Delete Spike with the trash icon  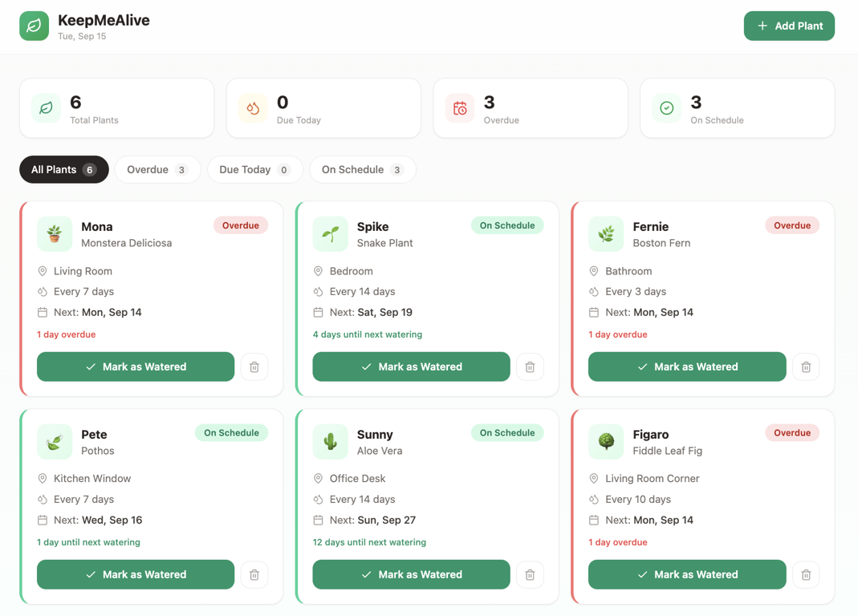530,367
